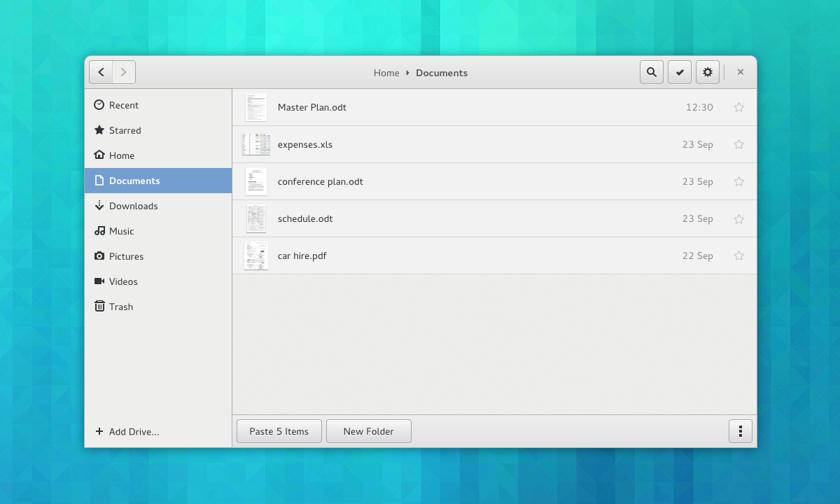
Task: Open the view options gear menu
Action: [x=707, y=71]
